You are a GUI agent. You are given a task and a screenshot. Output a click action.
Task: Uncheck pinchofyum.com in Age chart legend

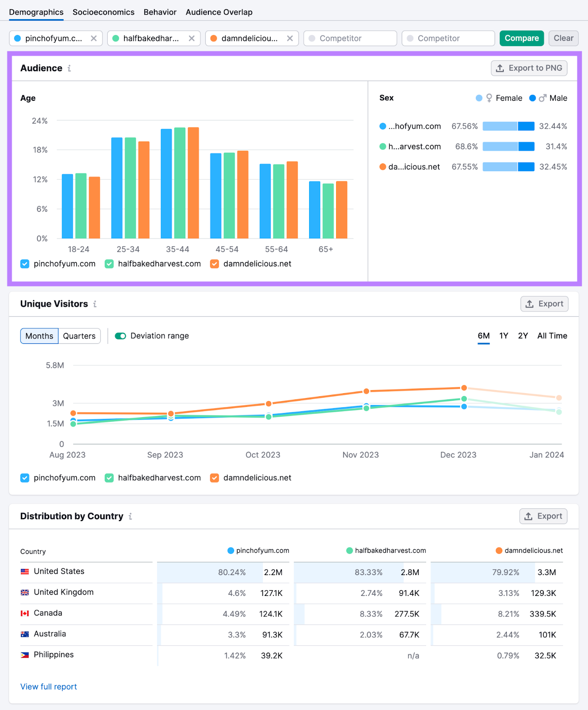click(25, 264)
